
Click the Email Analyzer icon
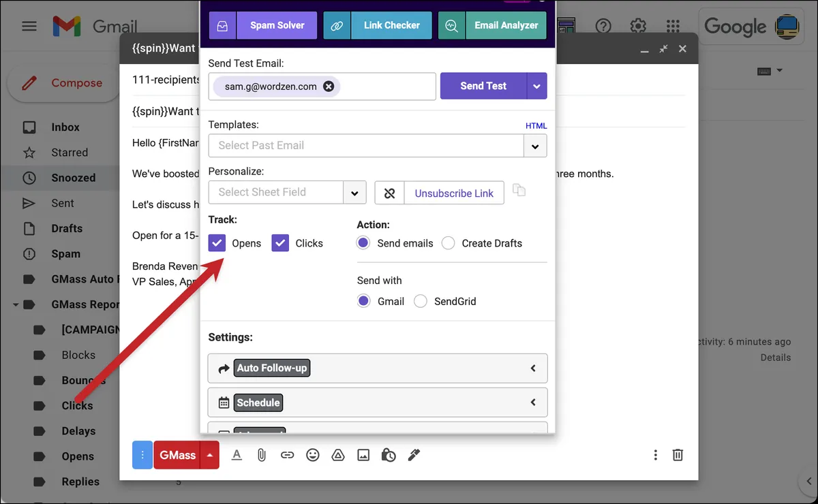451,25
